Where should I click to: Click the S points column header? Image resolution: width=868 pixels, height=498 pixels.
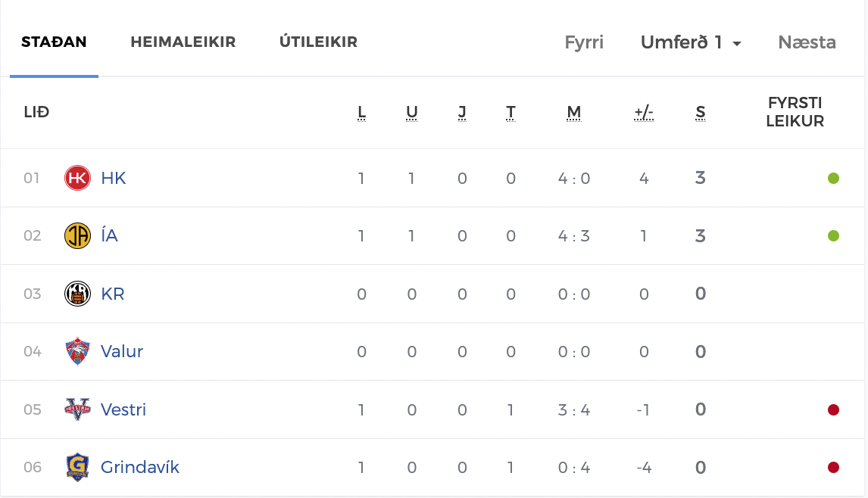(x=700, y=113)
